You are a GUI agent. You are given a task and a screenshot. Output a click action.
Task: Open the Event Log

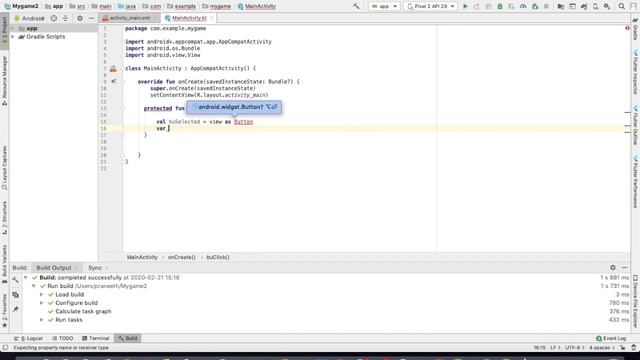(x=611, y=338)
